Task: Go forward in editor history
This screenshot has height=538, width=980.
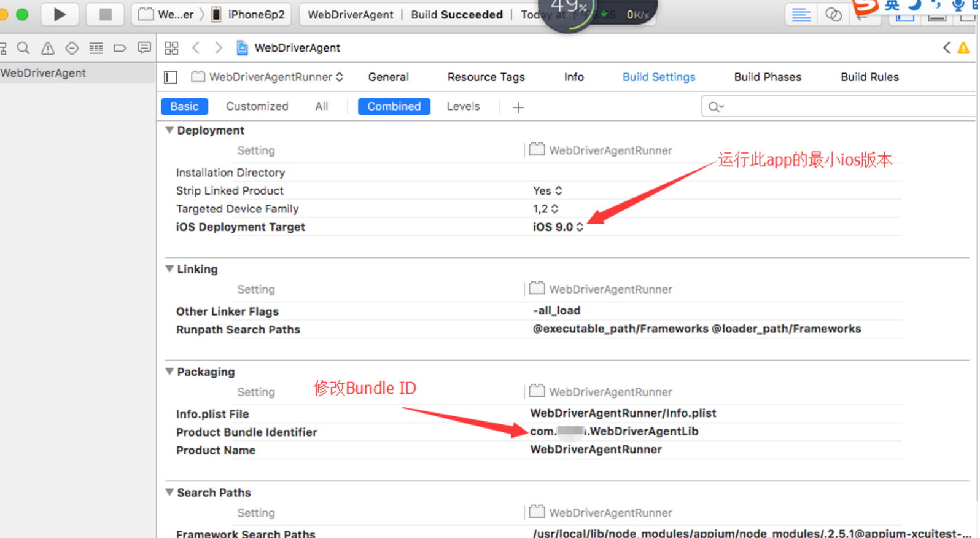Action: tap(219, 48)
